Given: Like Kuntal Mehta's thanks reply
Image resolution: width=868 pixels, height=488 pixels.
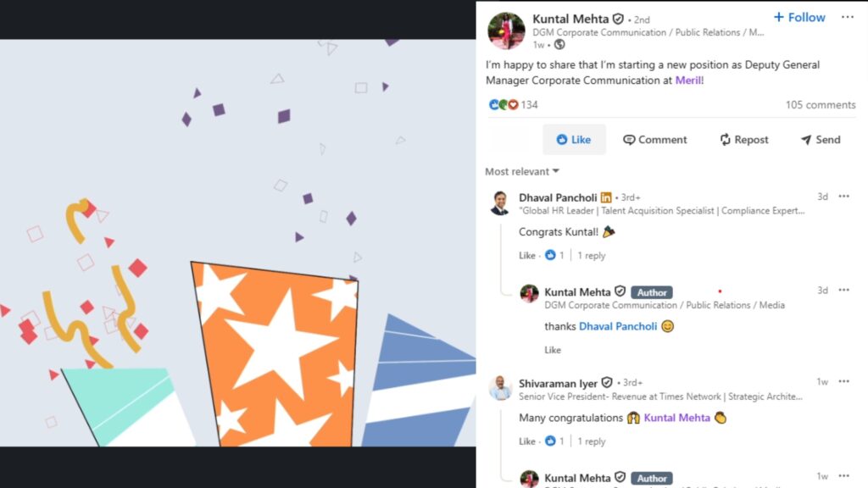Looking at the screenshot, I should [553, 350].
